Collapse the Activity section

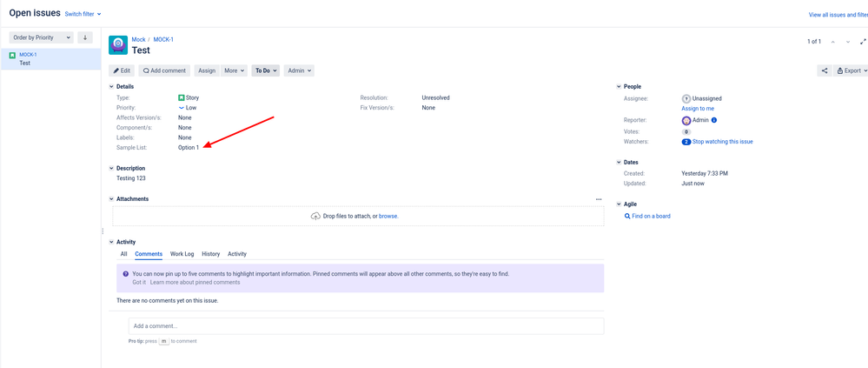click(x=111, y=242)
